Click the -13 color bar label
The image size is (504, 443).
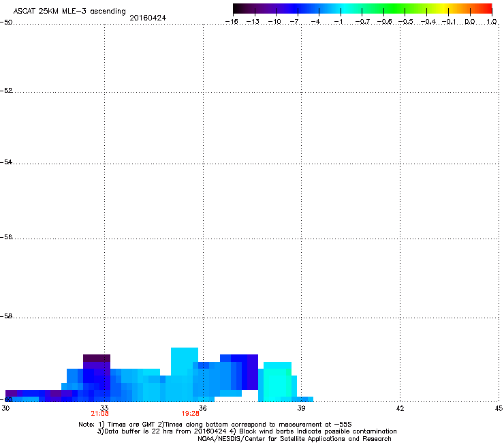253,22
